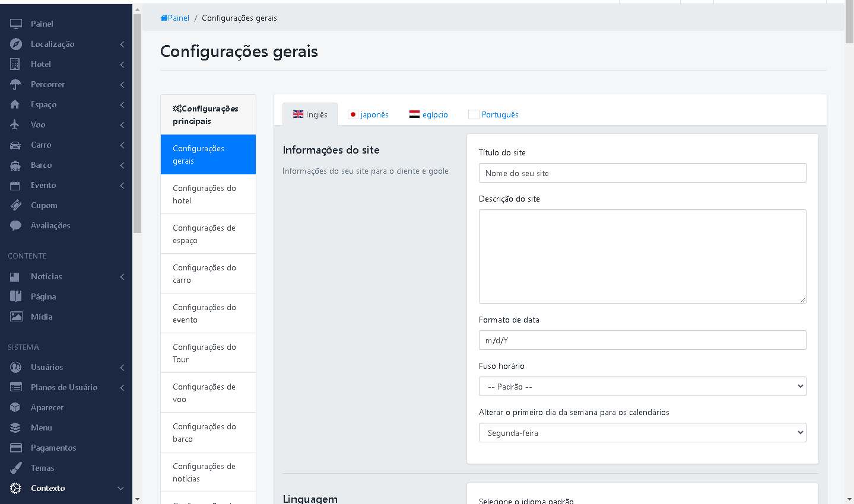Click the brush icon beside Temas

(x=15, y=468)
